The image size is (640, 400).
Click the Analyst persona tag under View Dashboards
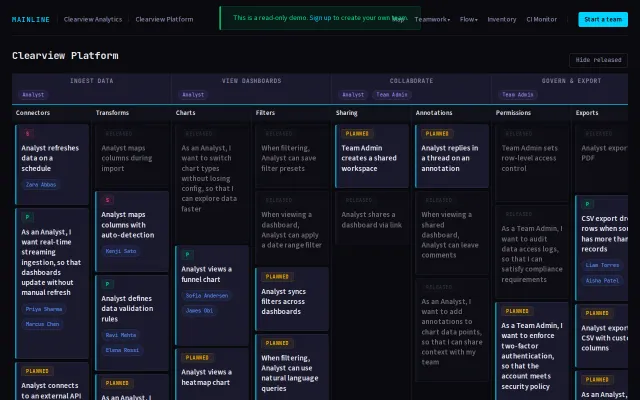coord(193,95)
